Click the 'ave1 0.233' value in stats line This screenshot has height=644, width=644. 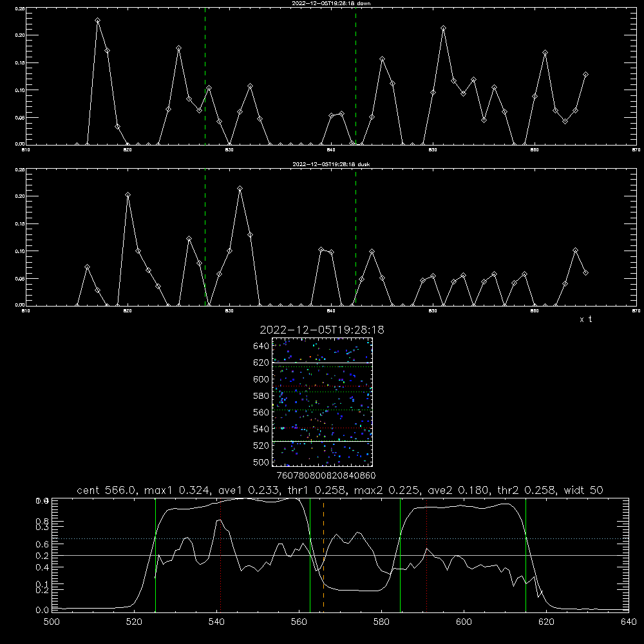point(249,490)
